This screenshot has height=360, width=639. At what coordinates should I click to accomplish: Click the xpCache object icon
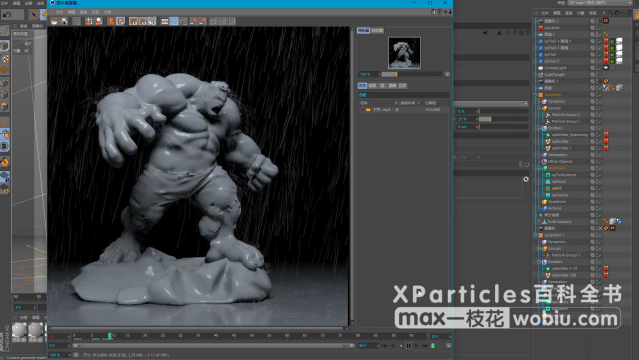541,28
